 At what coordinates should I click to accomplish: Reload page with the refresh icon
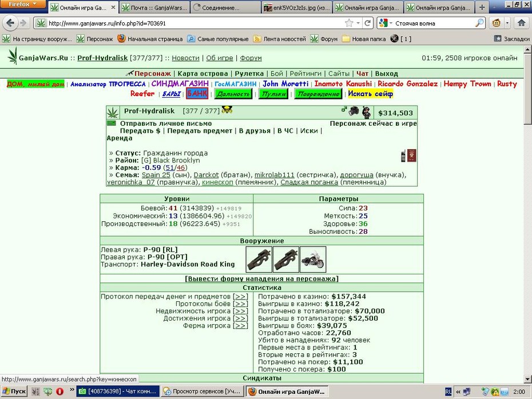367,23
